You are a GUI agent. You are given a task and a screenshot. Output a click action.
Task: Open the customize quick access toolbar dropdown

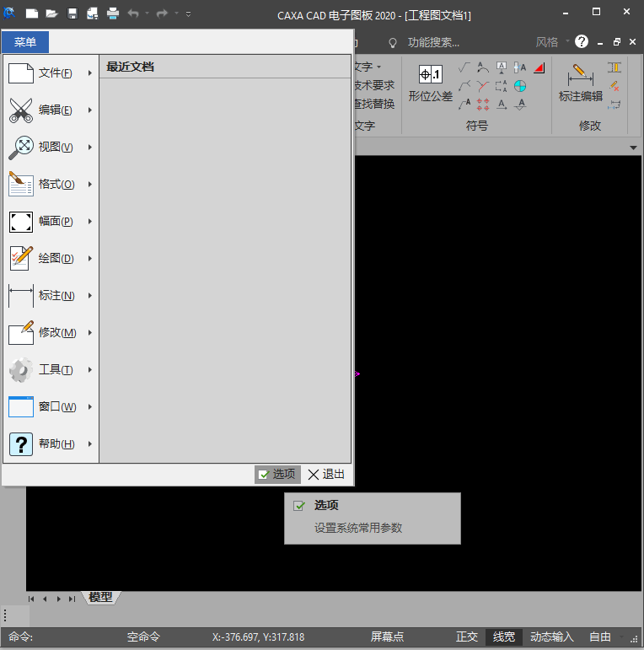coord(188,13)
